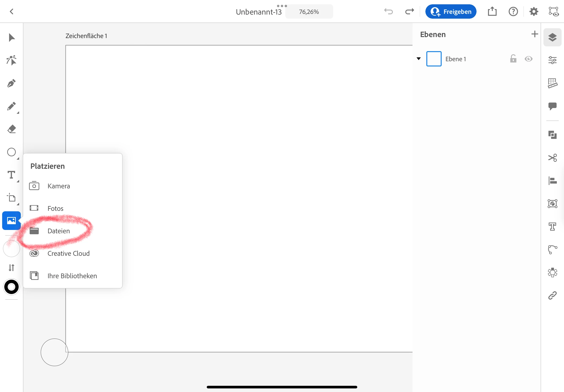Open Comments speech bubble panel
The image size is (564, 392).
[x=552, y=106]
